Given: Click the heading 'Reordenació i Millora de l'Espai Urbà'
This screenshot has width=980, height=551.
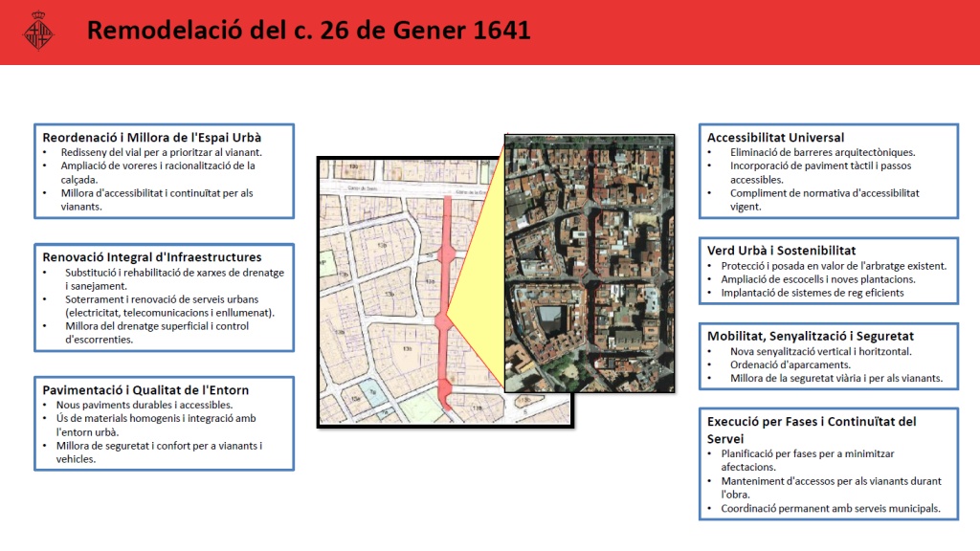Looking at the screenshot, I should tap(152, 138).
